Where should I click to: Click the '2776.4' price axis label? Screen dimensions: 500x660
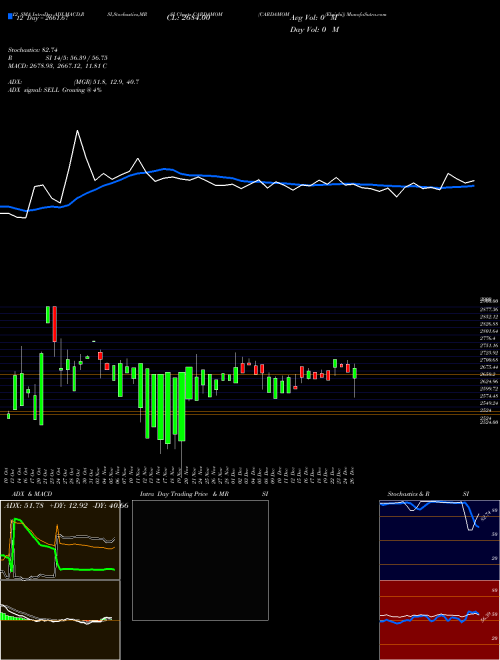coord(487,338)
